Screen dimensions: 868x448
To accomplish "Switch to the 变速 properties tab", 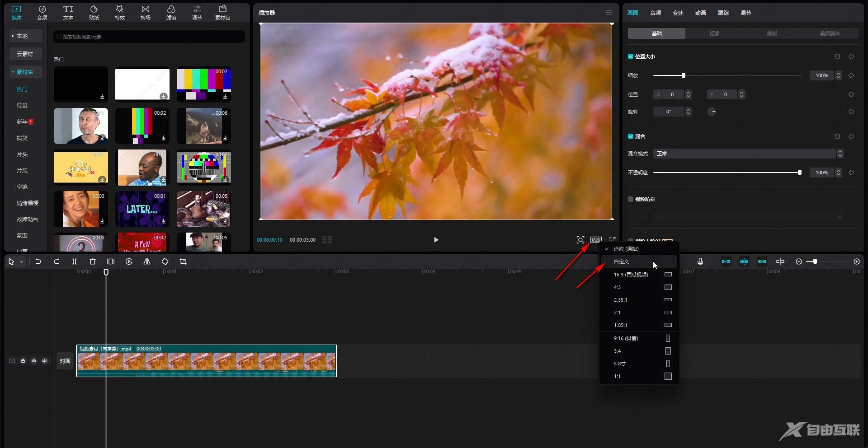I will coord(678,13).
